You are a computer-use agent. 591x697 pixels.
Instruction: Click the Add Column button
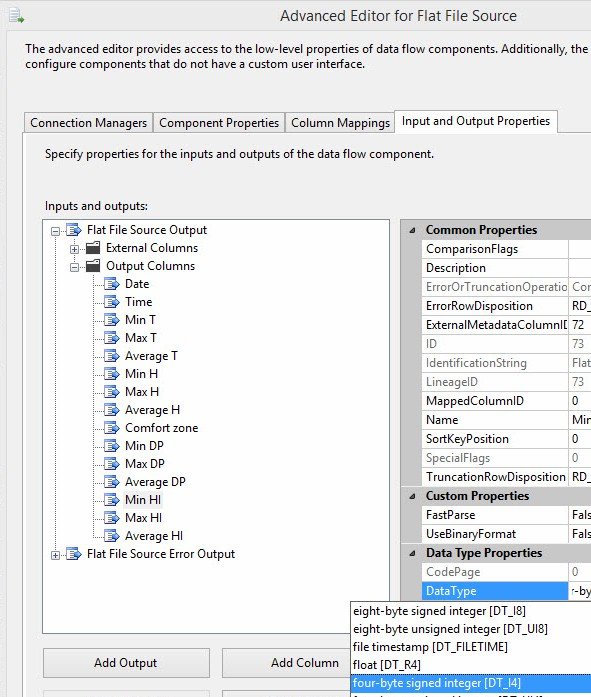click(305, 663)
